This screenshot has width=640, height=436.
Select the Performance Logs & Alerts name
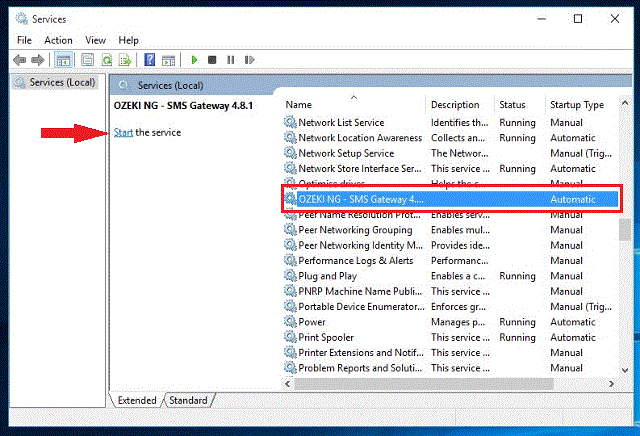(356, 261)
